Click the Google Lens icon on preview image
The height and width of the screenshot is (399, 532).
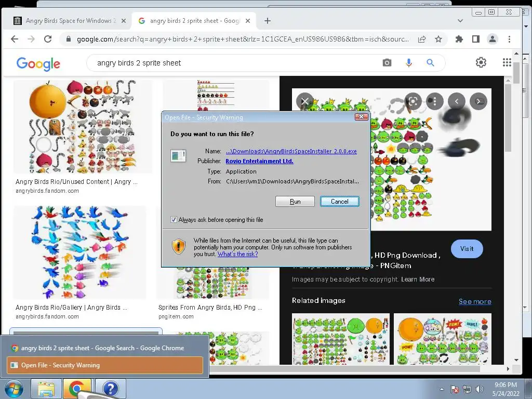(413, 101)
